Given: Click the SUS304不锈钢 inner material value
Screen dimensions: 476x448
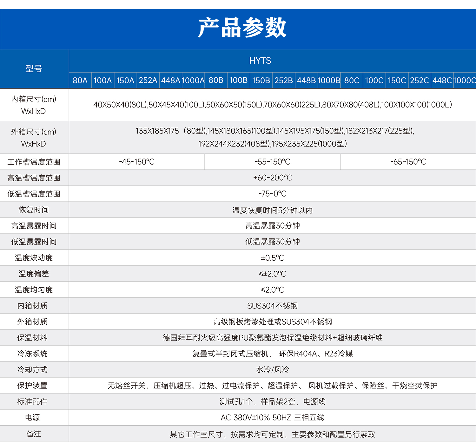Looking at the screenshot, I should [x=273, y=306].
